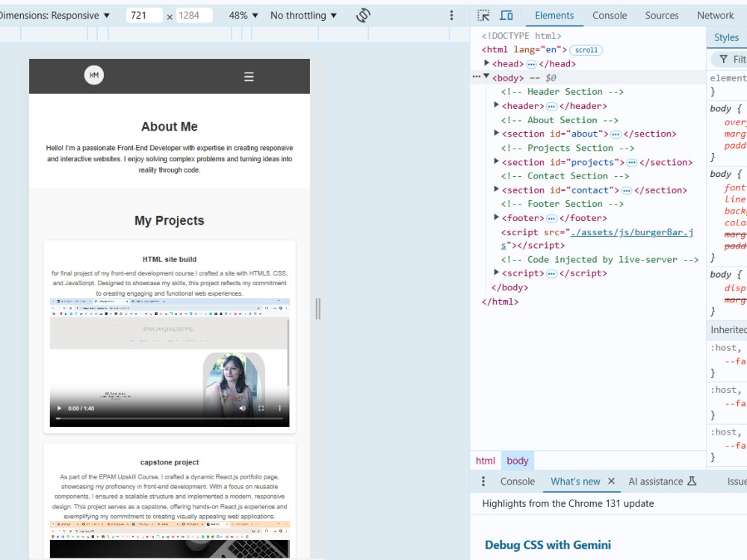This screenshot has height=560, width=747.
Task: Select the drawer Console tab
Action: pyautogui.click(x=518, y=482)
